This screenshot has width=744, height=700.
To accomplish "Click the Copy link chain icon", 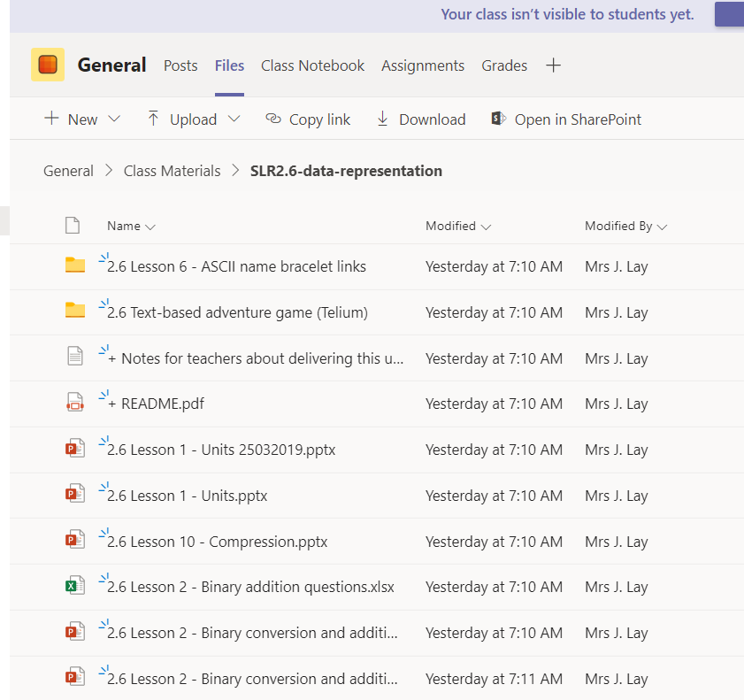I will click(273, 119).
